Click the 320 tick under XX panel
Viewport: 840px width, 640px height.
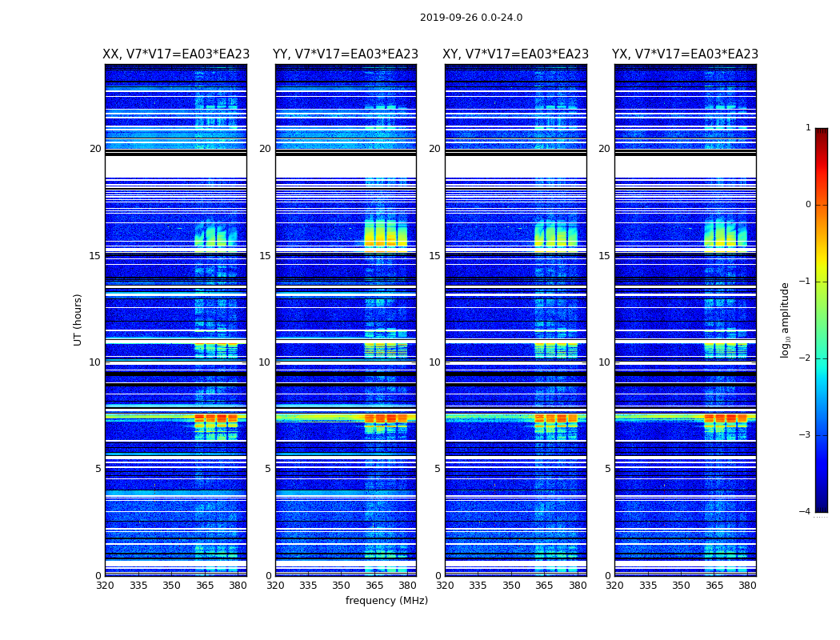pos(105,586)
